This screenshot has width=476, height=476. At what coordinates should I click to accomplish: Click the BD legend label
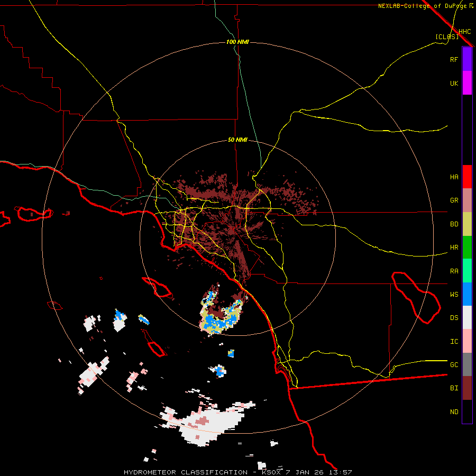(x=454, y=224)
